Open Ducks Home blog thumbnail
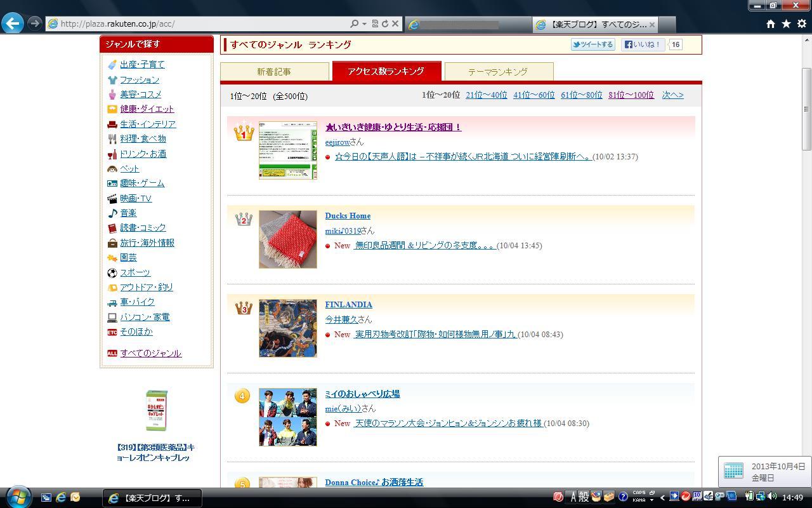Image resolution: width=812 pixels, height=508 pixels. [287, 239]
